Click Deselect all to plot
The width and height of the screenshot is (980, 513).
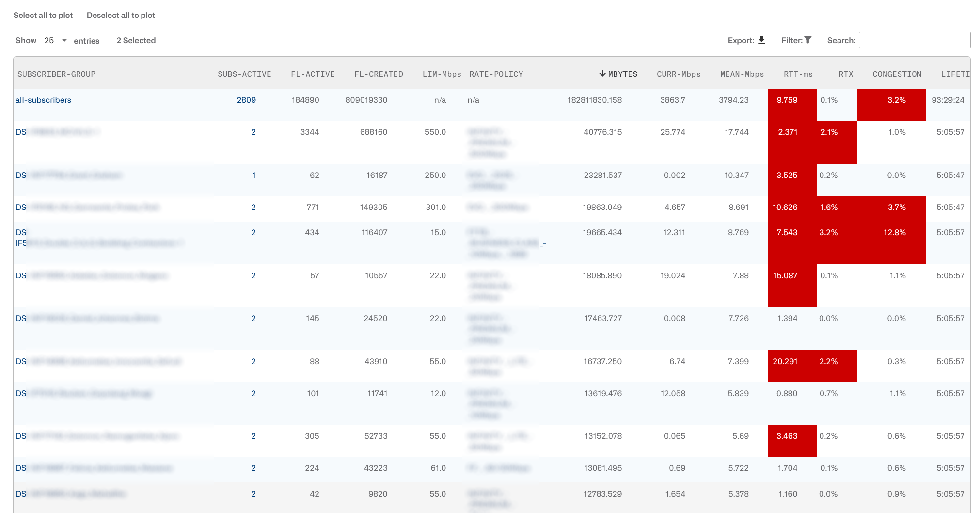pos(121,15)
